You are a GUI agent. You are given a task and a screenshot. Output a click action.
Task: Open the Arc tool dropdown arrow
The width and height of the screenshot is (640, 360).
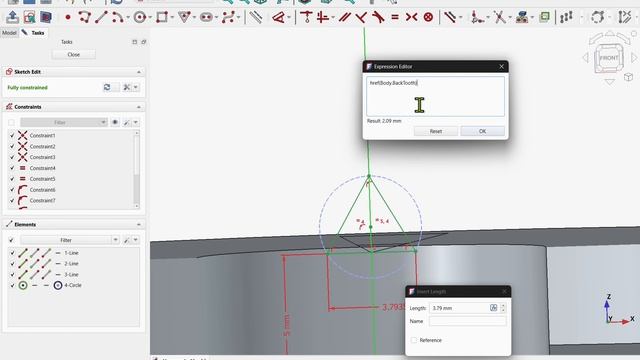point(128,18)
